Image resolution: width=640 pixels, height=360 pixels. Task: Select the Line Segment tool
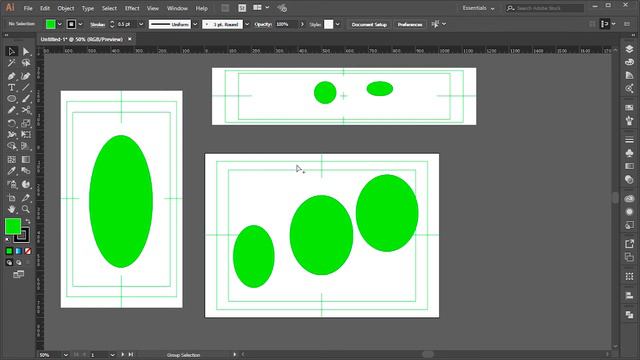click(26, 87)
